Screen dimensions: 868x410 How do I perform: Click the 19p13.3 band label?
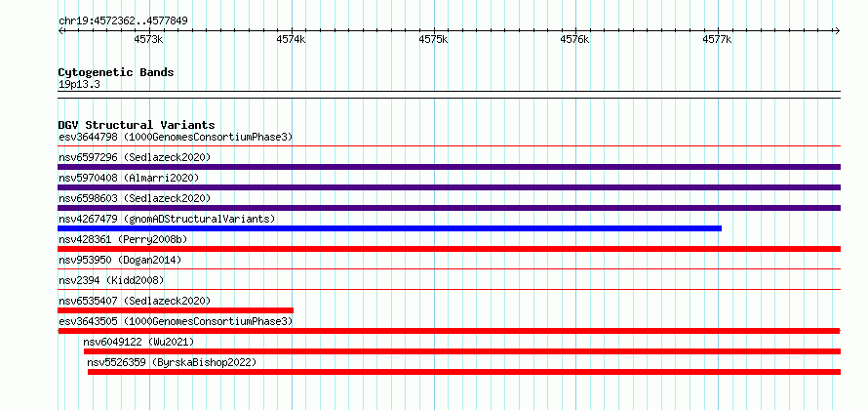pos(79,84)
